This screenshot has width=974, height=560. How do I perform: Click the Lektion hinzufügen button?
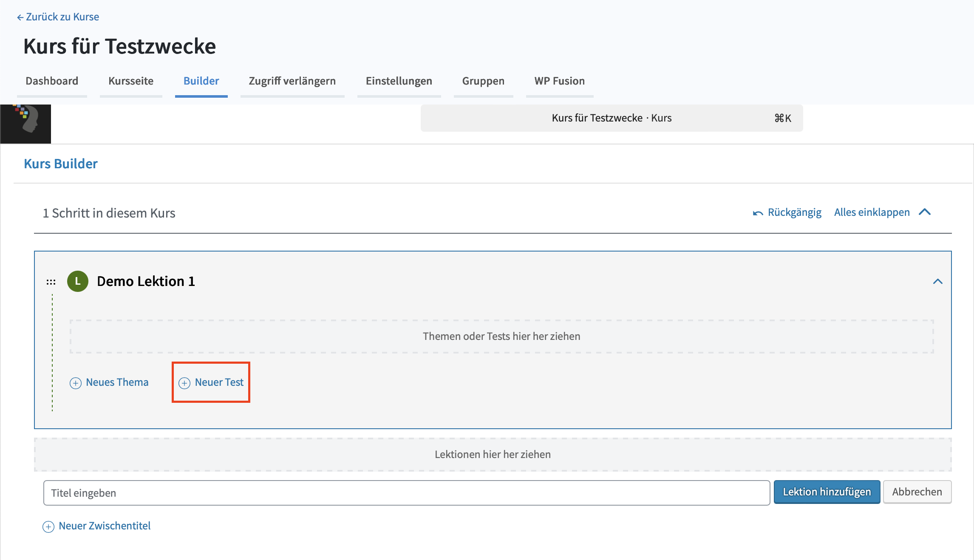827,492
